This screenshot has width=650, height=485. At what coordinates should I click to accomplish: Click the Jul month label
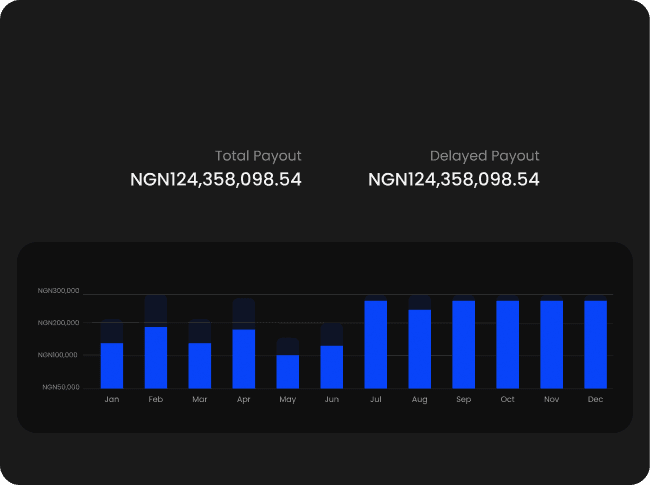coord(376,399)
